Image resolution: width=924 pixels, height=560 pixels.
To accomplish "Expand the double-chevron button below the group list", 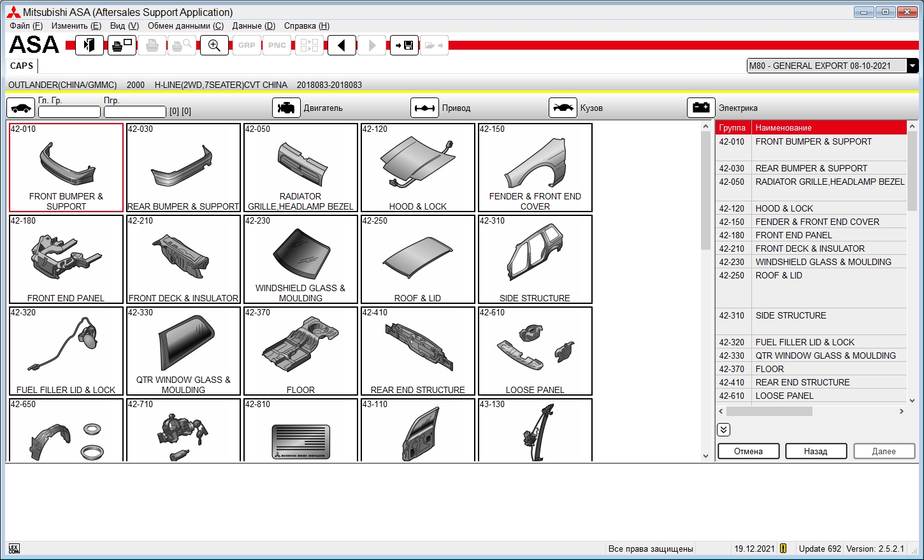I will (723, 429).
